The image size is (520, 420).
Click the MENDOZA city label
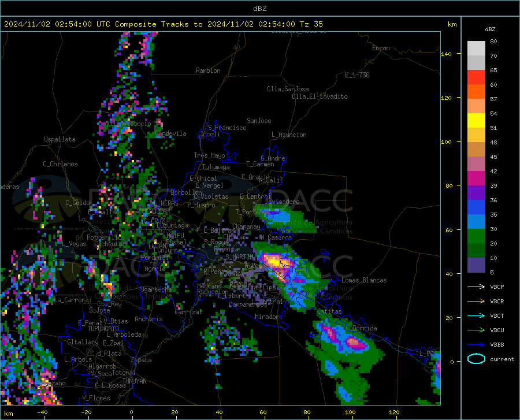(x=154, y=211)
